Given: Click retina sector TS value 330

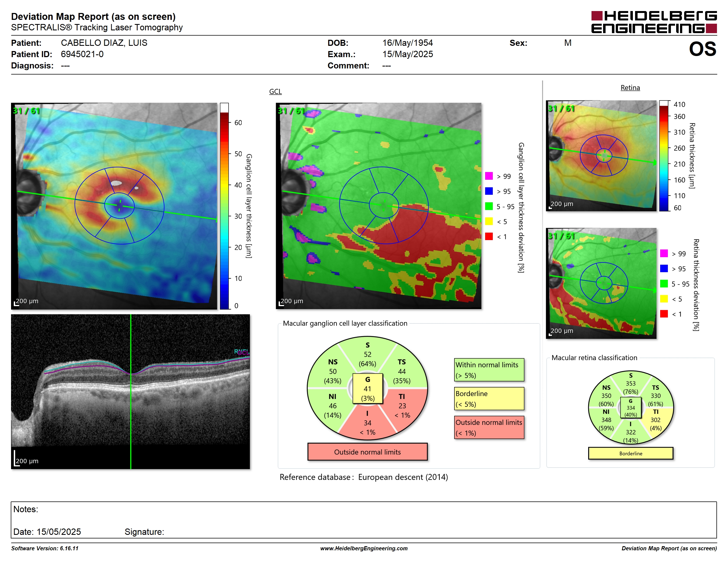Looking at the screenshot, I should [x=655, y=396].
